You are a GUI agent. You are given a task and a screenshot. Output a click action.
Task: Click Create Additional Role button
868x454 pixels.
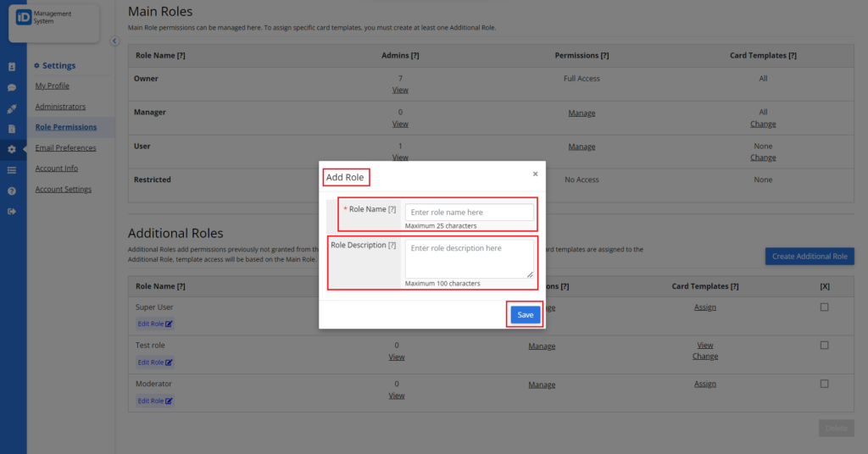[810, 256]
